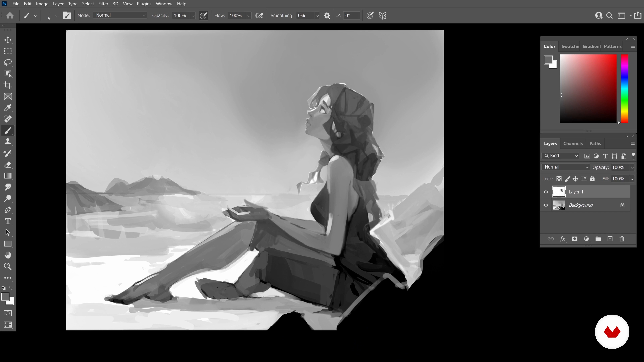Image resolution: width=644 pixels, height=362 pixels.
Task: Open Tool Preset picker arrow
Action: coord(36,16)
